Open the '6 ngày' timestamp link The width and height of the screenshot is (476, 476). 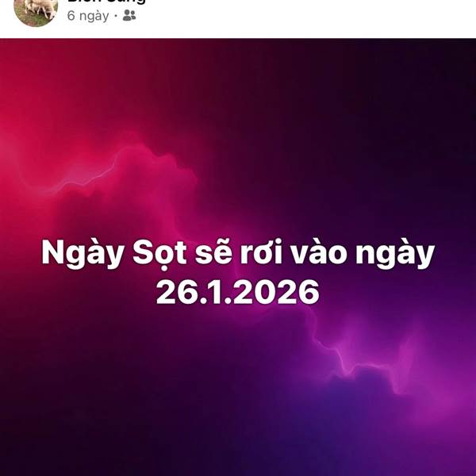(88, 16)
